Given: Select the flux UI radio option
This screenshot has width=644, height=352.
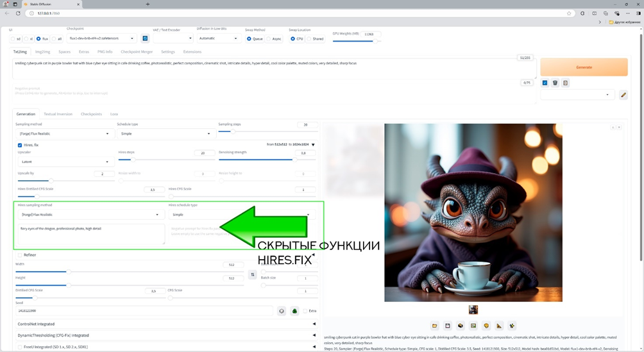Looking at the screenshot, I should 42,38.
